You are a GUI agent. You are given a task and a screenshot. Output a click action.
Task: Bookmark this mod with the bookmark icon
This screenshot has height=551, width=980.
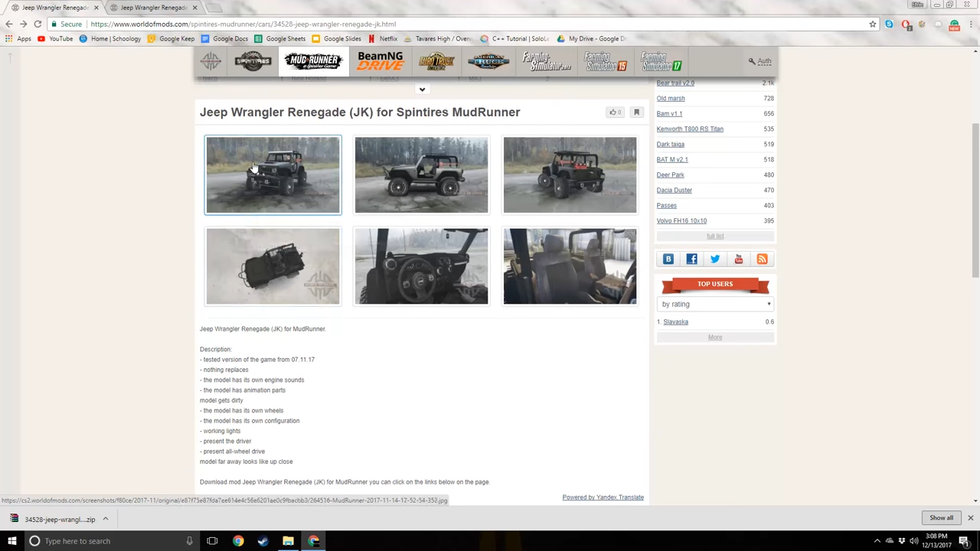point(636,112)
